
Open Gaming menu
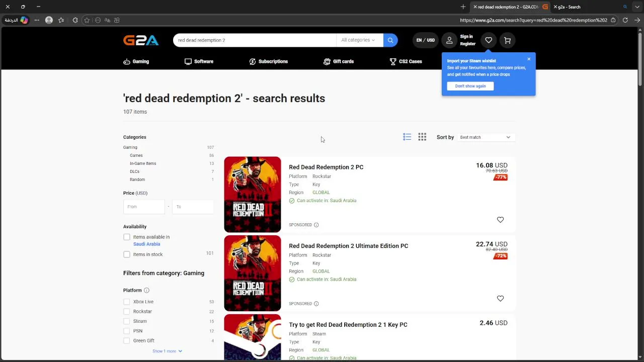coord(136,61)
